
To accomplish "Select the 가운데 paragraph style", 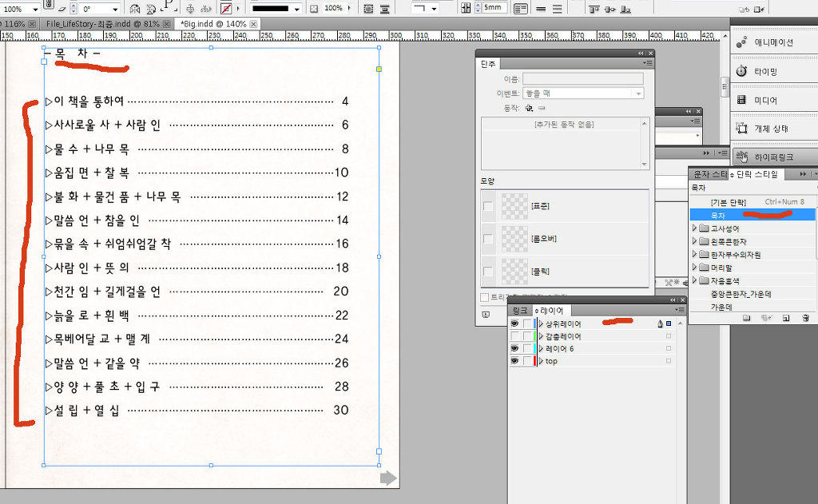I will click(724, 307).
